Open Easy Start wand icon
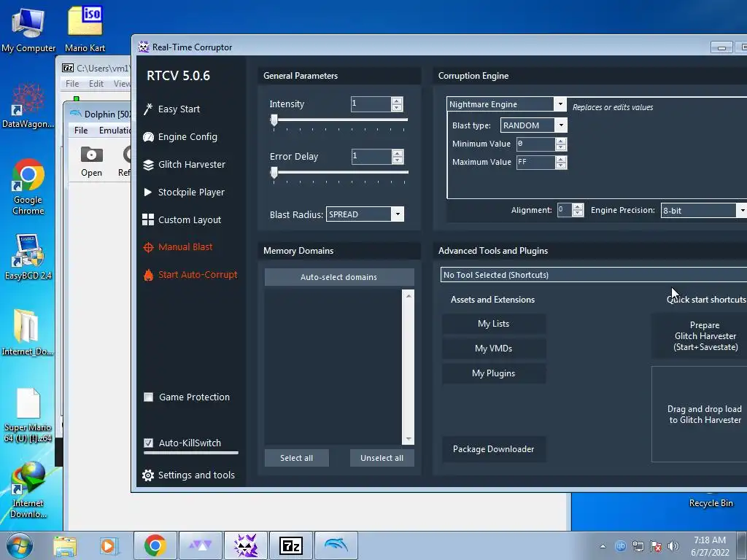The image size is (747, 560). tap(148, 109)
